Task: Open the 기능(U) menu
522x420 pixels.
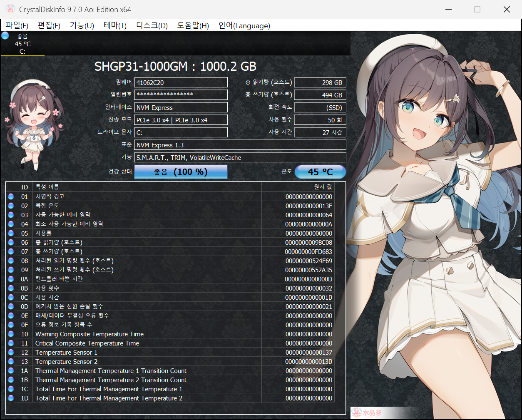Action: (82, 25)
